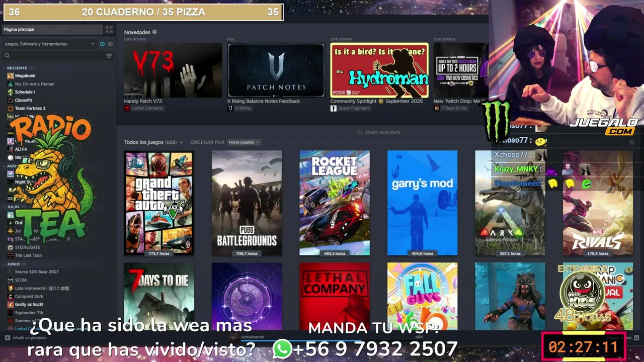Select Team Fortress 2 in library list

[x=30, y=108]
